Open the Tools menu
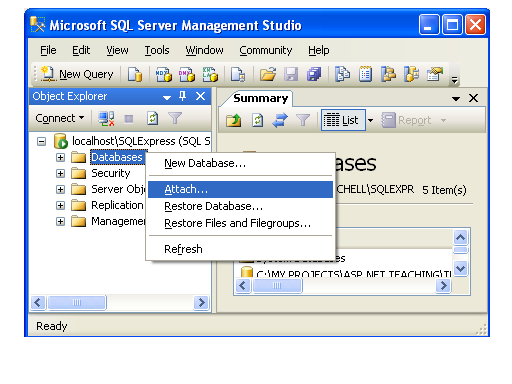 (157, 50)
